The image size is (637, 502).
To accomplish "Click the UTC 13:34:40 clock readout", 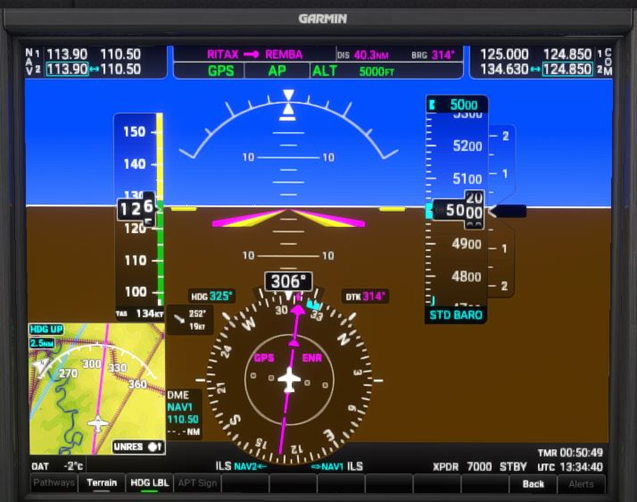I will pyautogui.click(x=570, y=467).
